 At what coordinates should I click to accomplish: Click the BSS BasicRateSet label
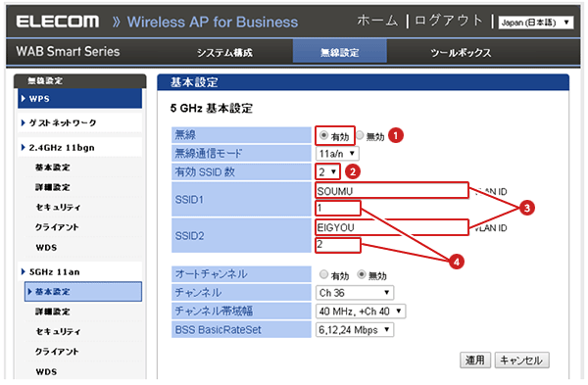(218, 330)
